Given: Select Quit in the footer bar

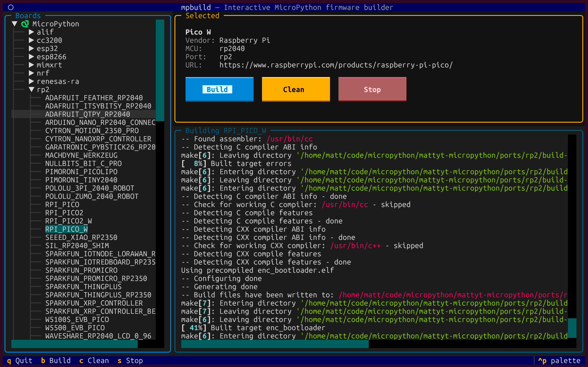Looking at the screenshot, I should pyautogui.click(x=20, y=360).
